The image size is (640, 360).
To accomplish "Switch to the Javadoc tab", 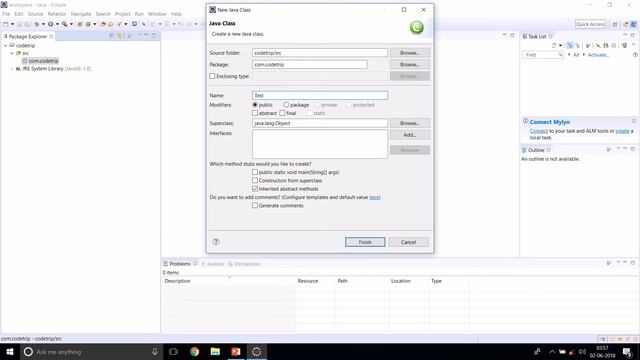I will [213, 264].
